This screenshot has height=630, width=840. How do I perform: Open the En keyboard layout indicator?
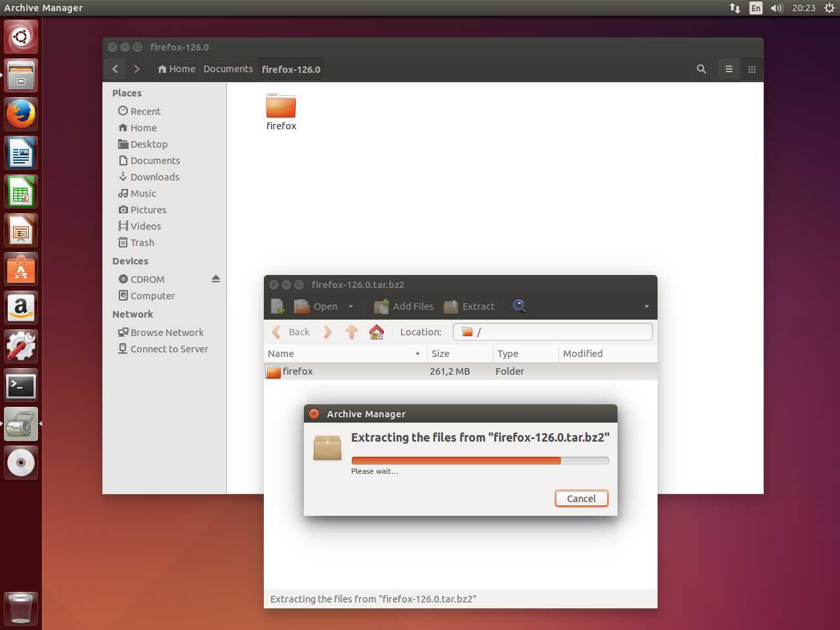point(756,8)
